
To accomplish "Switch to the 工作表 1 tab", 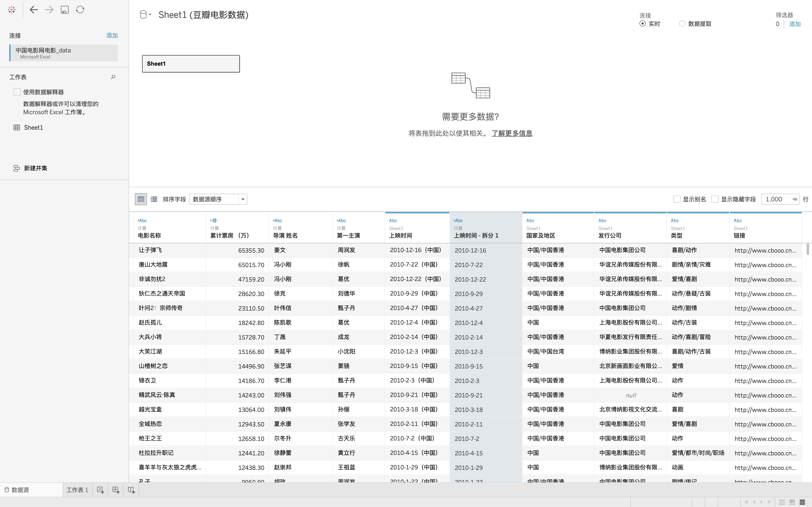I will [77, 490].
